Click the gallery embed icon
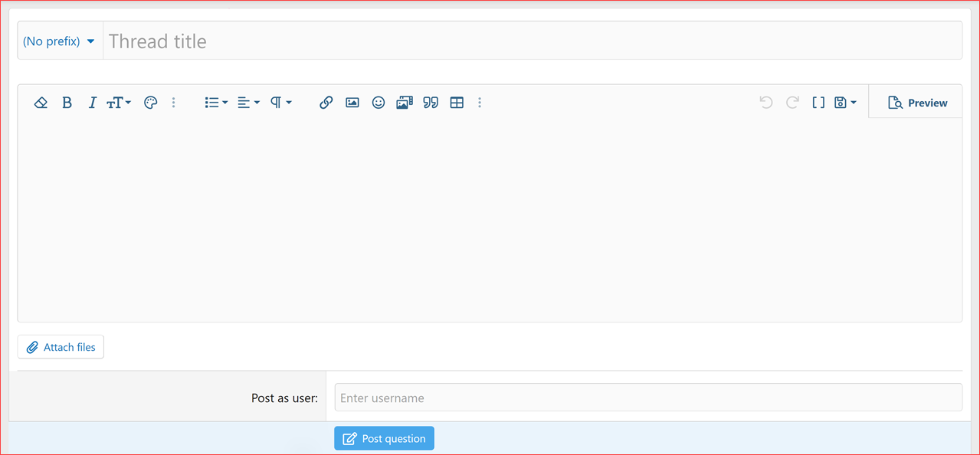The width and height of the screenshot is (980, 455). 404,102
